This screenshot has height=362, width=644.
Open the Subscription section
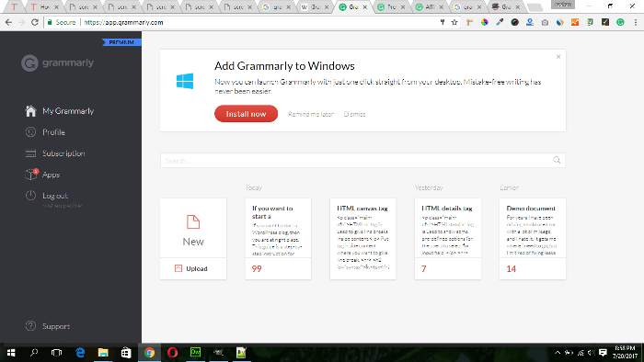coord(63,153)
